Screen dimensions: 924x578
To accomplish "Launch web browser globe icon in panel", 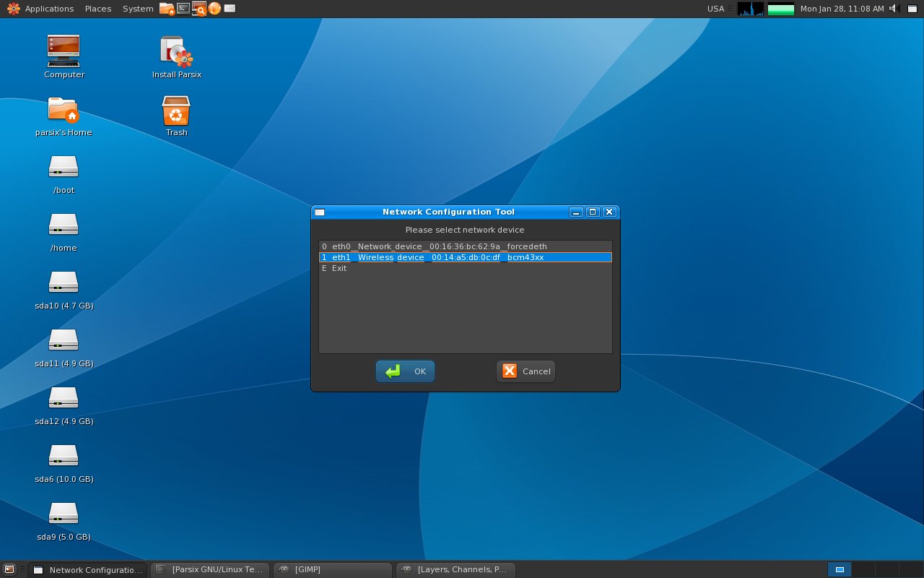I will (x=214, y=9).
